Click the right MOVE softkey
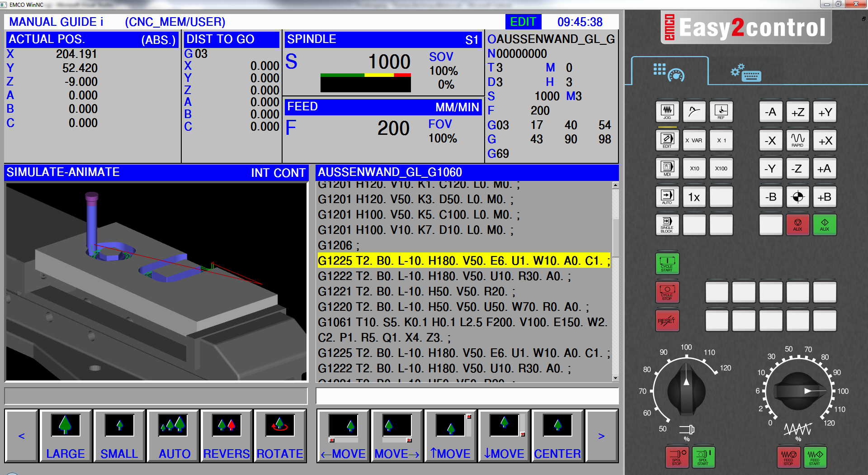The width and height of the screenshot is (868, 475). point(397,436)
